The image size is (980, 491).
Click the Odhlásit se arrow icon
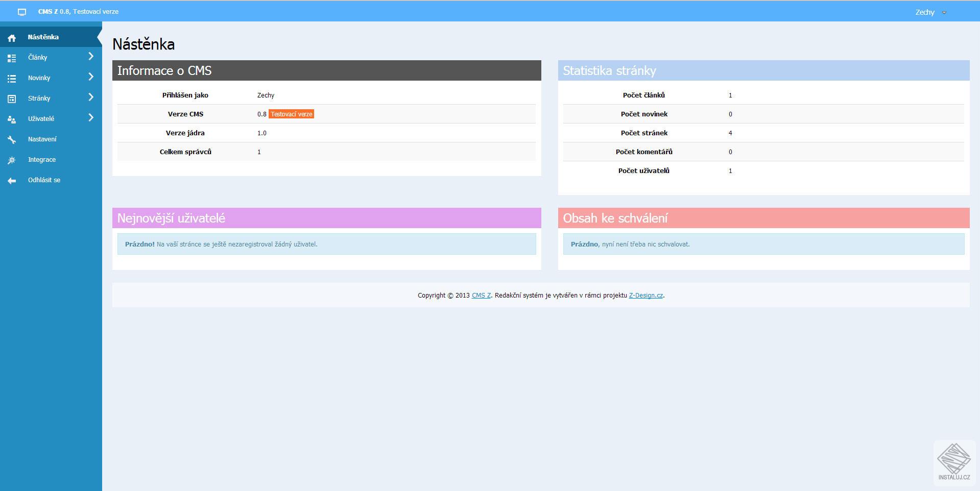click(12, 181)
